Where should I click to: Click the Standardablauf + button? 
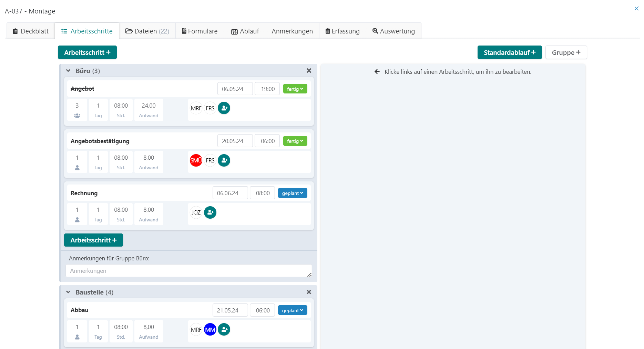point(509,52)
